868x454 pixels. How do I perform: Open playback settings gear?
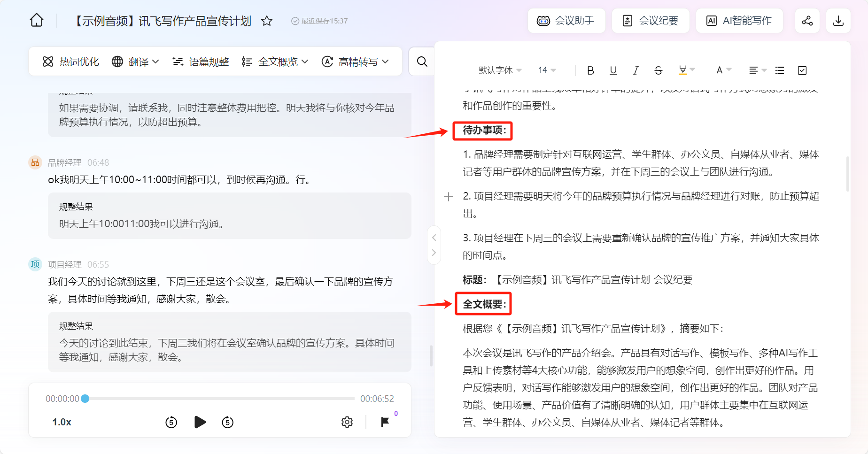point(347,422)
